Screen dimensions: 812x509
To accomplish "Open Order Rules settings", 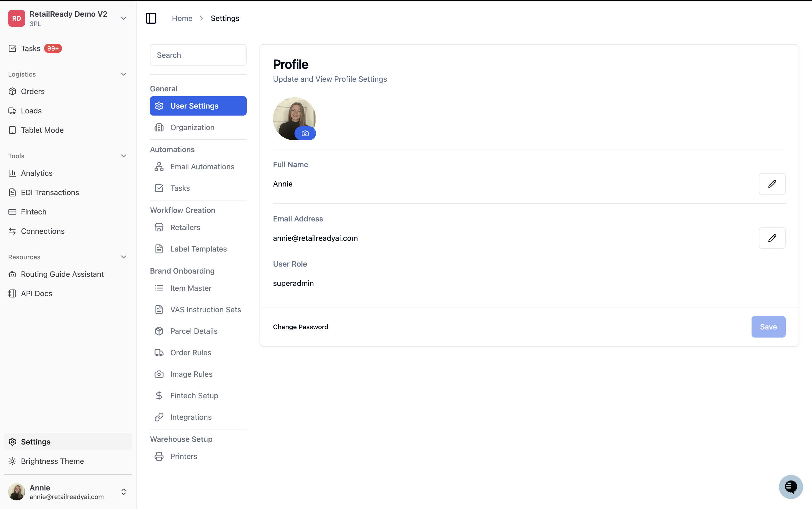I will point(198,353).
